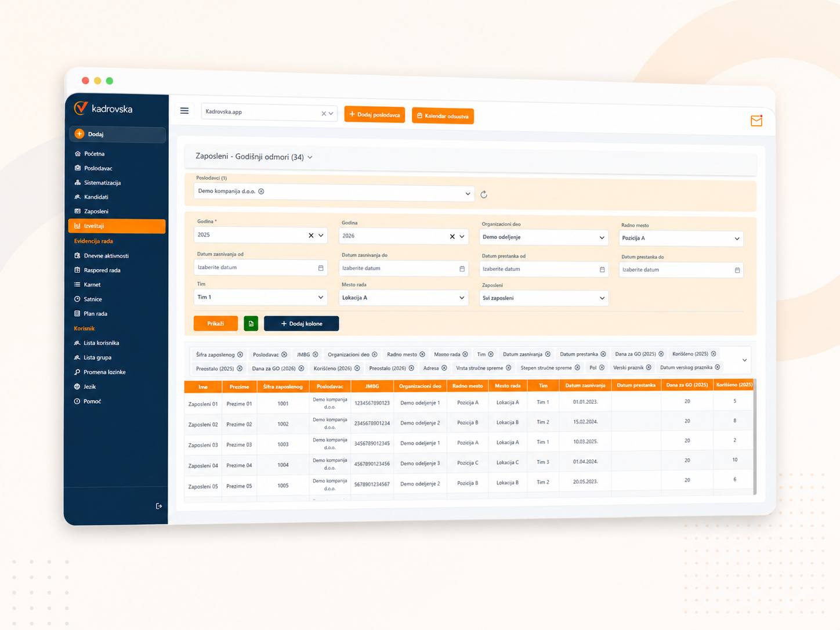840x630 pixels.
Task: Click the logout icon at sidebar bottom
Action: pyautogui.click(x=159, y=506)
